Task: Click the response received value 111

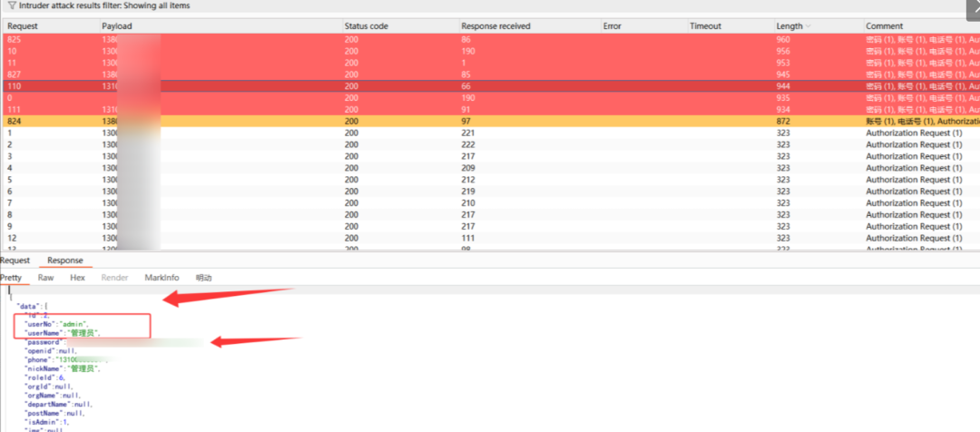Action: click(468, 238)
